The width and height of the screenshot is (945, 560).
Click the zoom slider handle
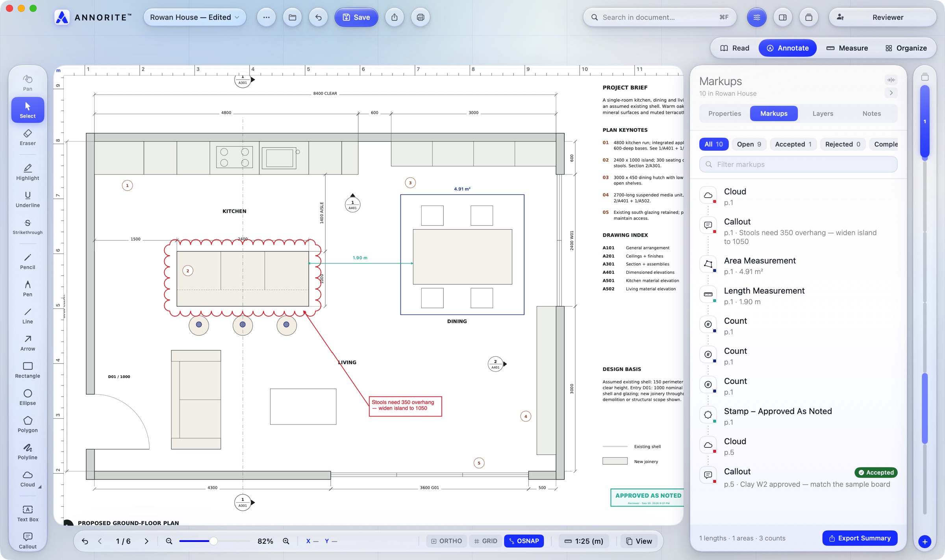pyautogui.click(x=213, y=541)
